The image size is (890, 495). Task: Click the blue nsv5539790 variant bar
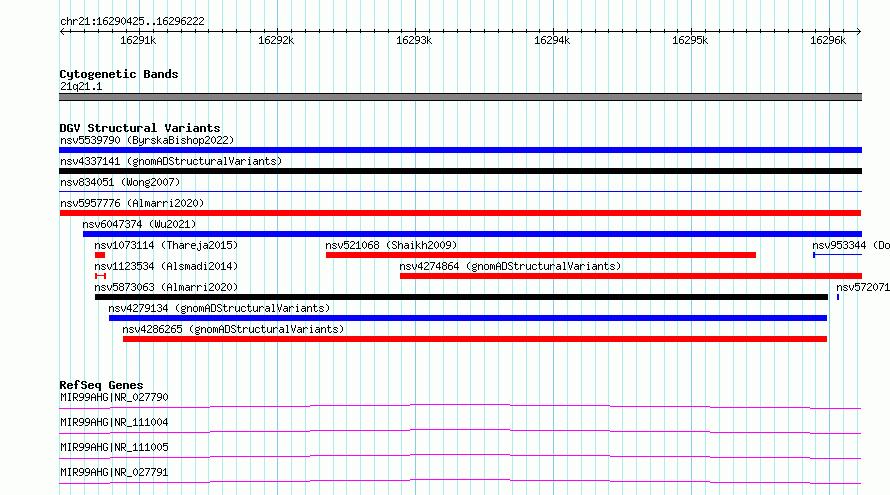pyautogui.click(x=460, y=150)
